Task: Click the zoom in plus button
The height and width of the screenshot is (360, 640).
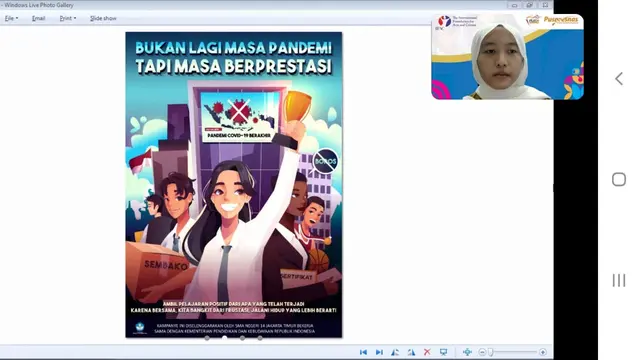Action: pyautogui.click(x=542, y=352)
